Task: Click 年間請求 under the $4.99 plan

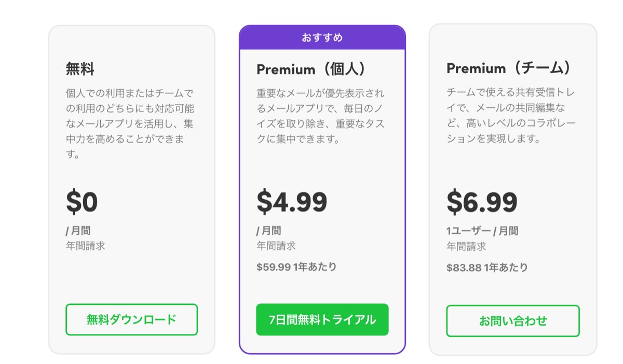Action: coord(276,246)
